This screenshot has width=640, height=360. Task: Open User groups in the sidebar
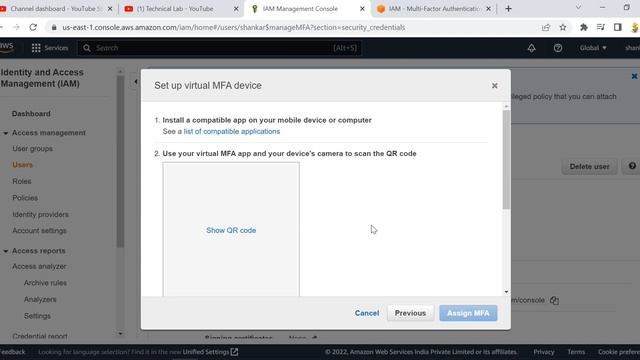click(32, 149)
